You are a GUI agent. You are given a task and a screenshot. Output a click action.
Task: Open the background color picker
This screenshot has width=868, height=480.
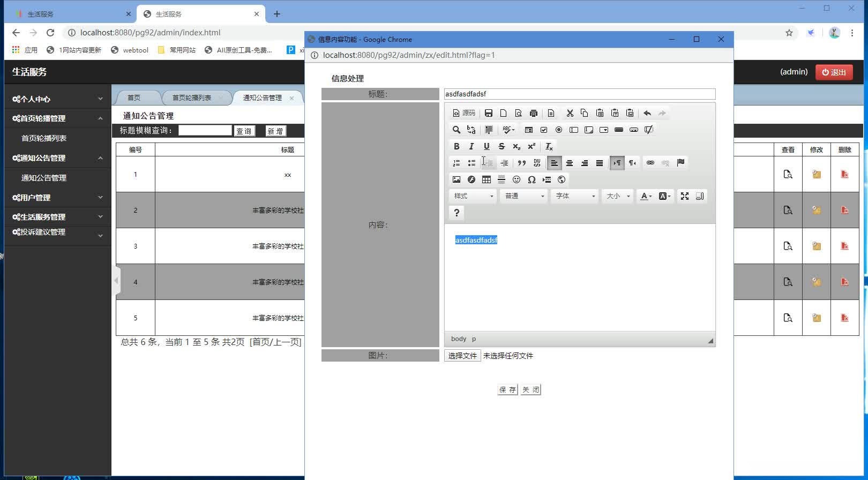pyautogui.click(x=664, y=196)
